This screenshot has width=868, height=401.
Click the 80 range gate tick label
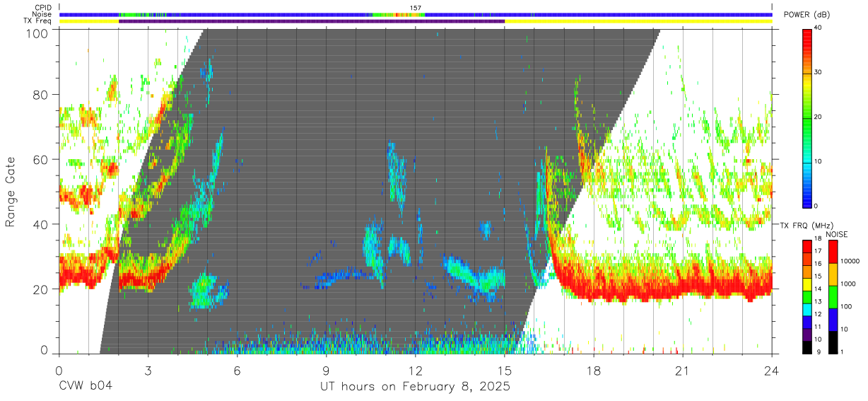tap(42, 95)
